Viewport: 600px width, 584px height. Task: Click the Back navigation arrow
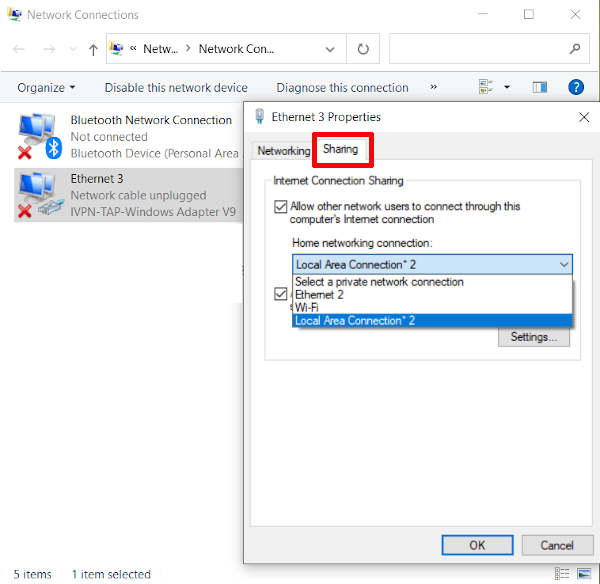[19, 49]
